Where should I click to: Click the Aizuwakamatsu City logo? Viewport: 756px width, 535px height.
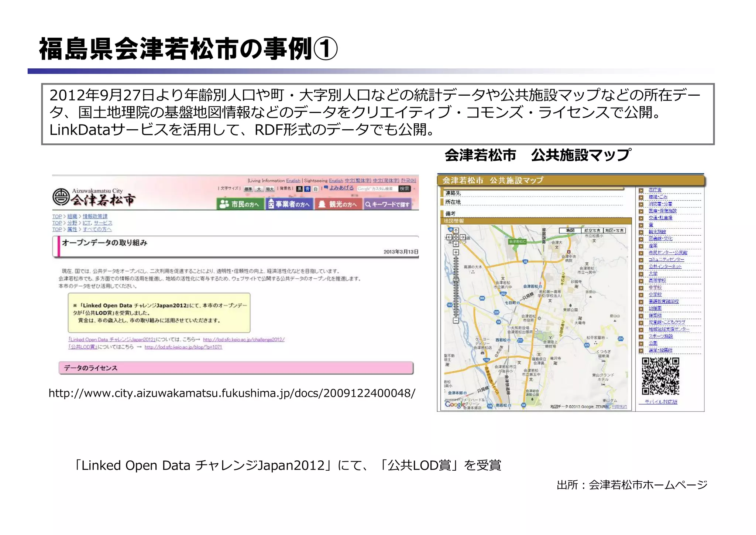[x=94, y=197]
